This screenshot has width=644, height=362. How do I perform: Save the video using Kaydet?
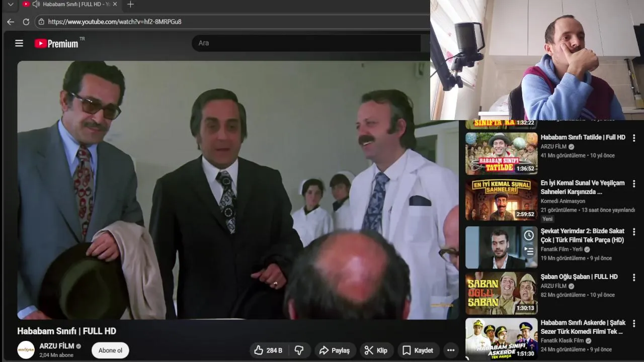[x=418, y=350]
